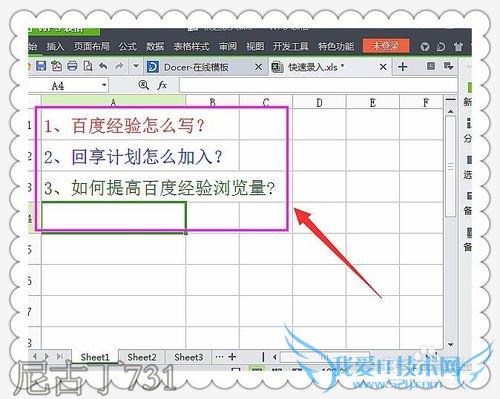The height and width of the screenshot is (399, 500).
Task: Jump to last sheet navigation arrow
Action: pyautogui.click(x=60, y=356)
